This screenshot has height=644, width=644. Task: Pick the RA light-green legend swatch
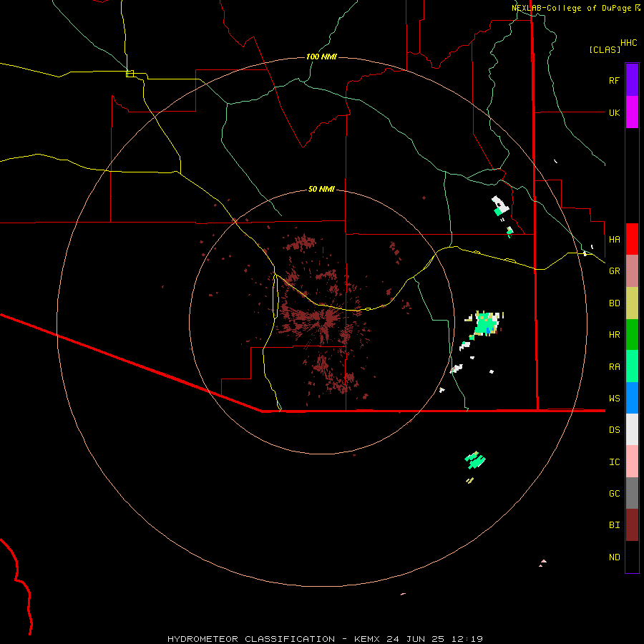click(x=632, y=366)
